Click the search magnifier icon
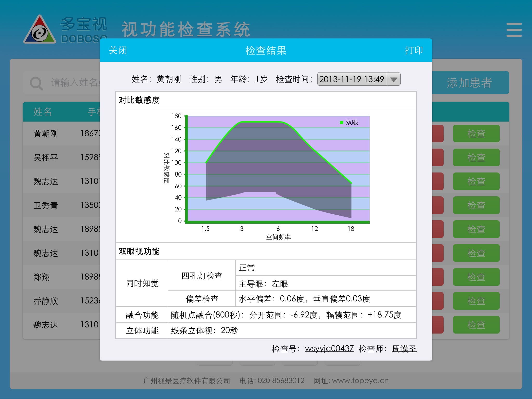The image size is (532, 399). 36,83
